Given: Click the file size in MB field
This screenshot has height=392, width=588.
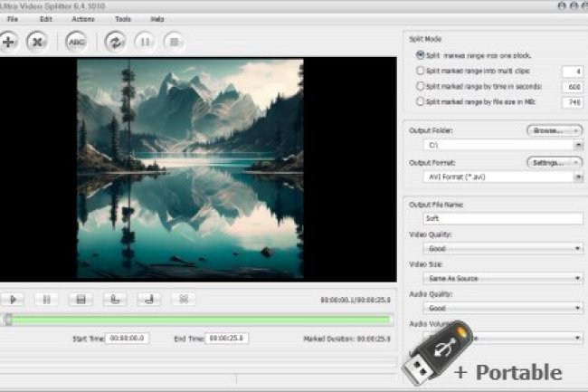Looking at the screenshot, I should point(573,102).
